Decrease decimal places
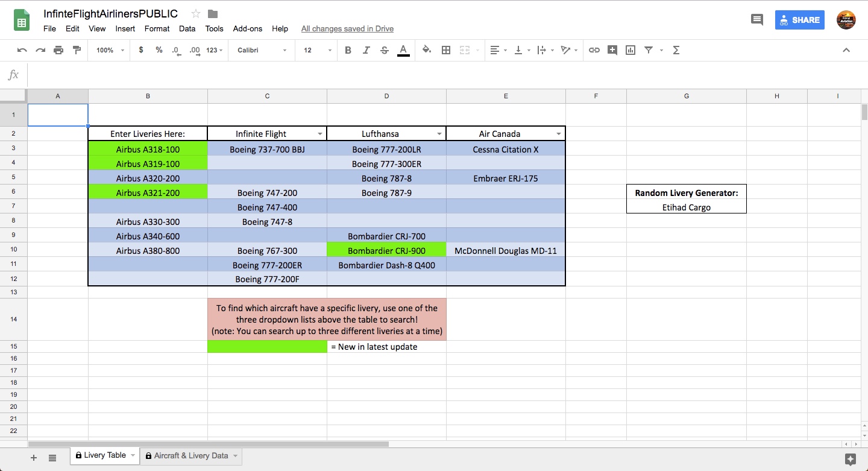This screenshot has height=471, width=868. 176,50
